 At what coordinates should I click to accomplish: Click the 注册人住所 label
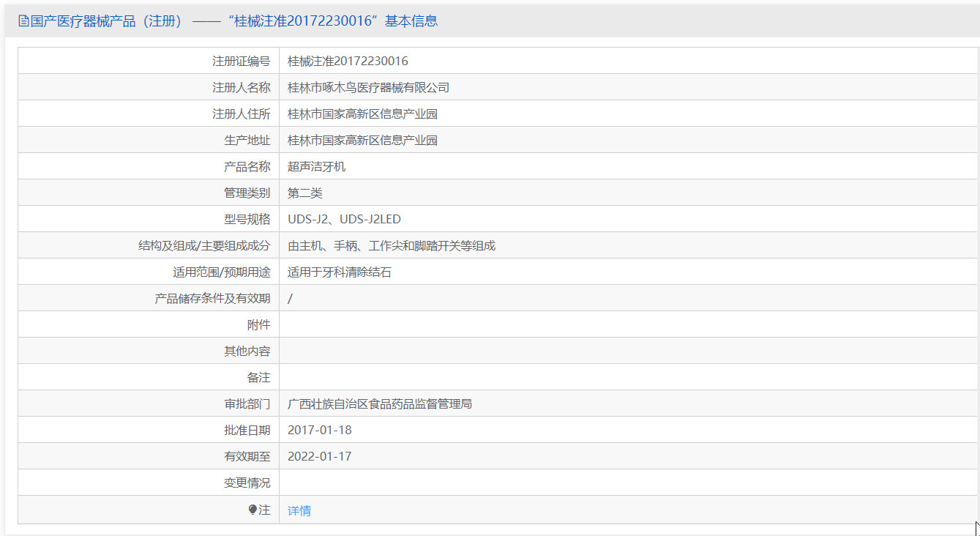click(x=241, y=113)
